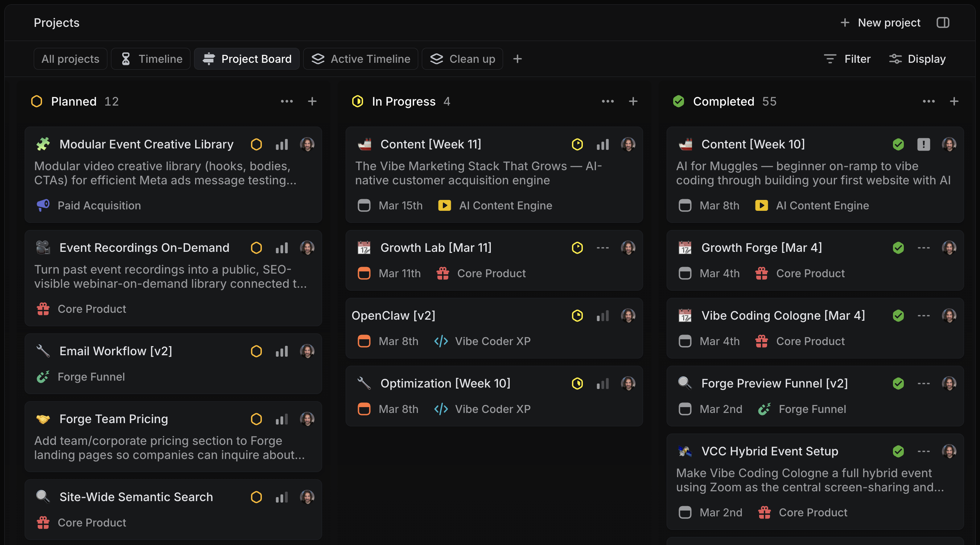Click the Core Product gift icon on Growth Lab
The height and width of the screenshot is (545, 980).
pyautogui.click(x=442, y=273)
